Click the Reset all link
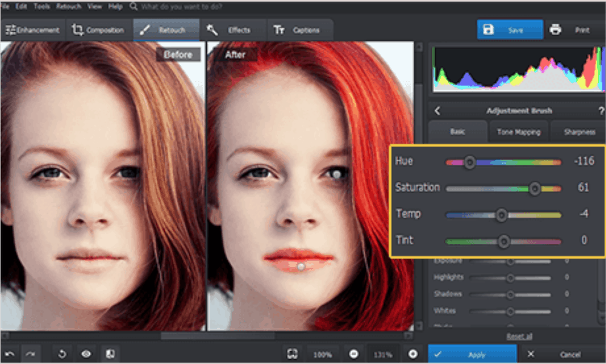 click(519, 337)
